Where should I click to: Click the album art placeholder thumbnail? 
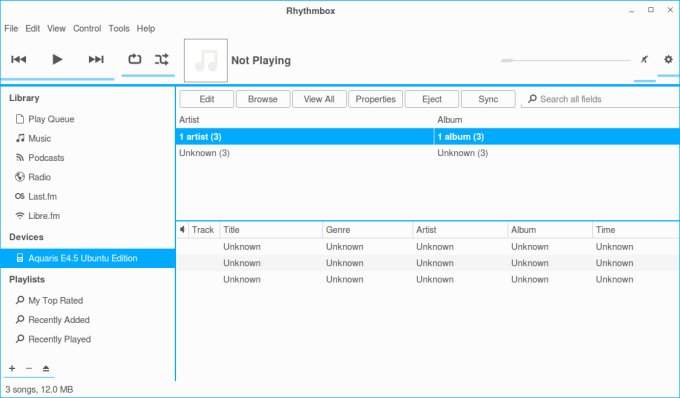tap(206, 60)
